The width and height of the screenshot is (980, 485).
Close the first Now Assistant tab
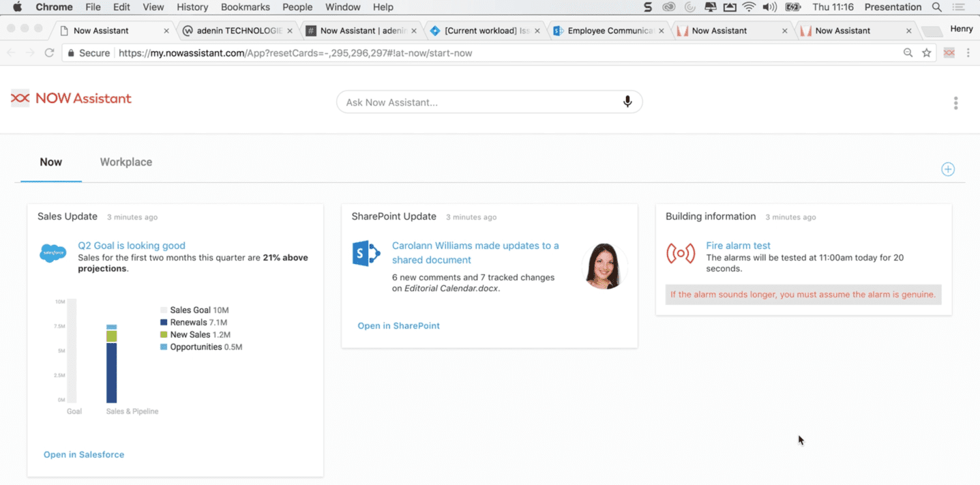click(166, 31)
